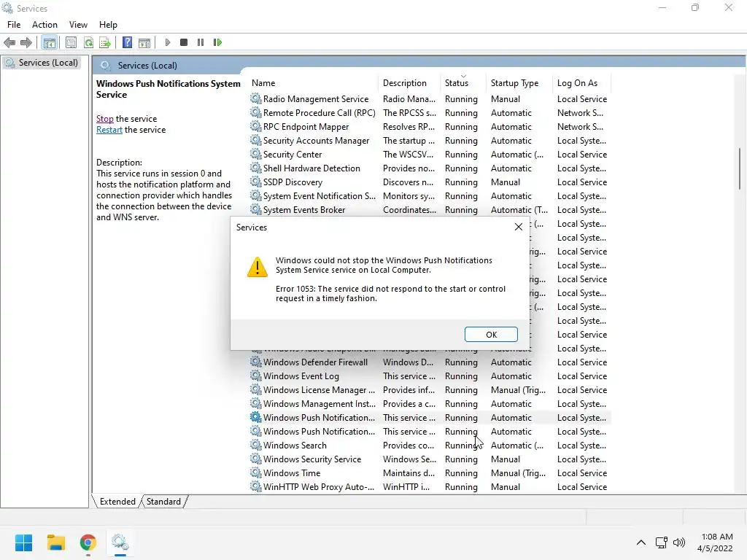747x560 pixels.
Task: Toggle Show/Hide Console Tree icon
Action: (49, 42)
